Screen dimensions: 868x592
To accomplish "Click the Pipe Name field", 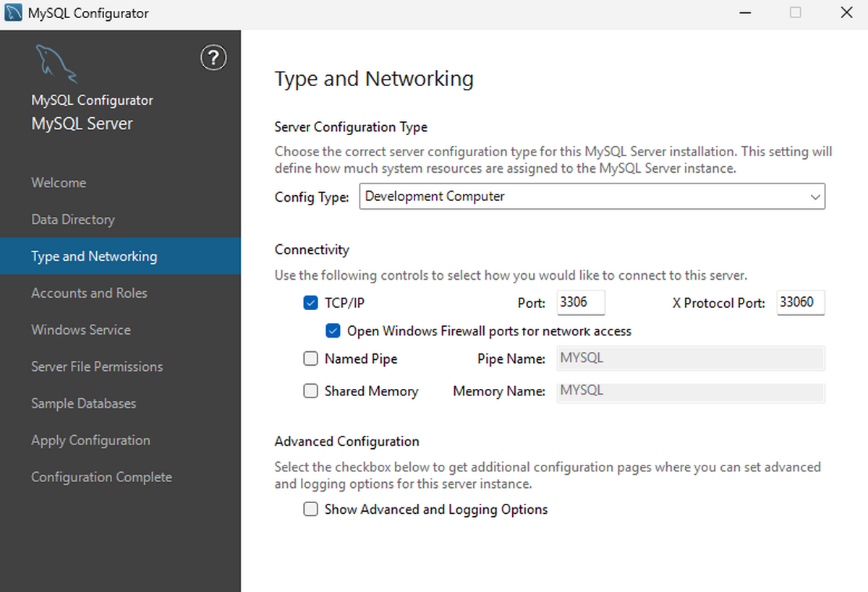I will pos(691,359).
